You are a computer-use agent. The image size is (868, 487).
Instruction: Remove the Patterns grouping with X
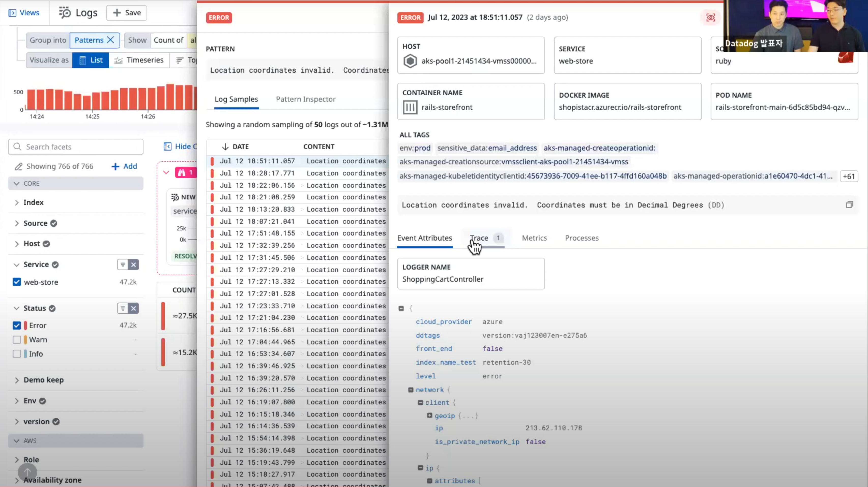tap(110, 40)
